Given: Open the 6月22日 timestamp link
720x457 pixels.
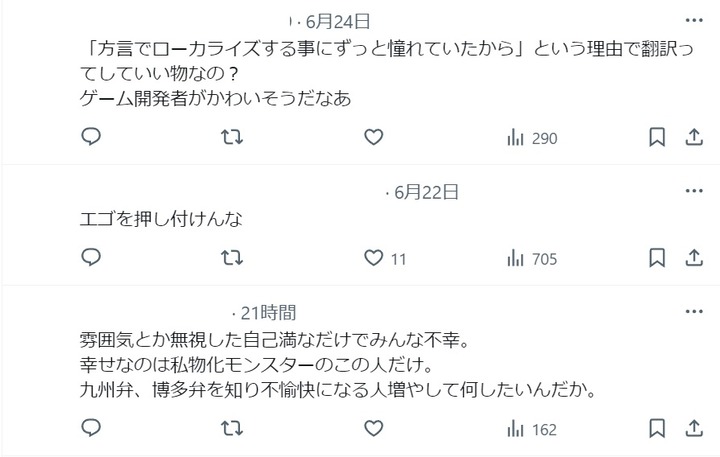Looking at the screenshot, I should pyautogui.click(x=426, y=192).
